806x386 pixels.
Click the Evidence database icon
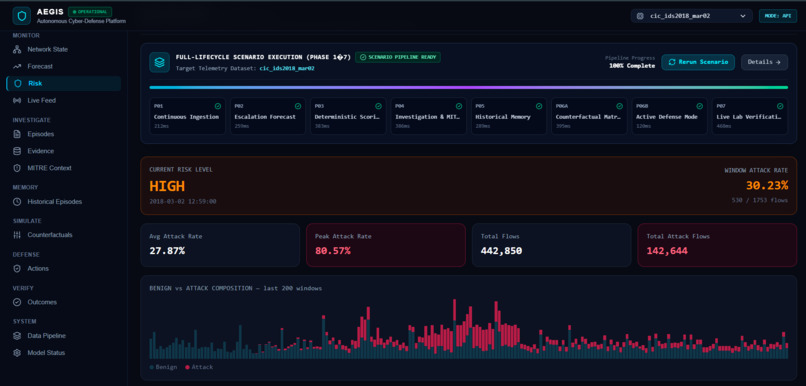[x=17, y=151]
